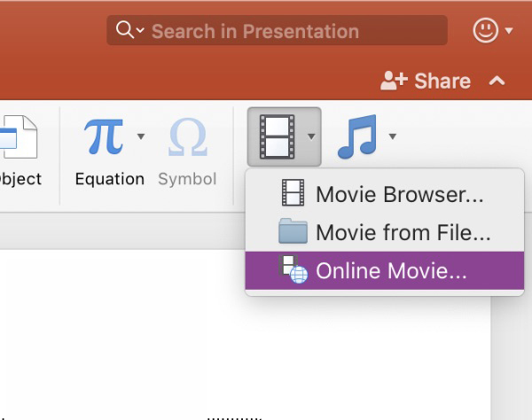Select Movie from File... menu item
This screenshot has width=532, height=420.
[403, 233]
